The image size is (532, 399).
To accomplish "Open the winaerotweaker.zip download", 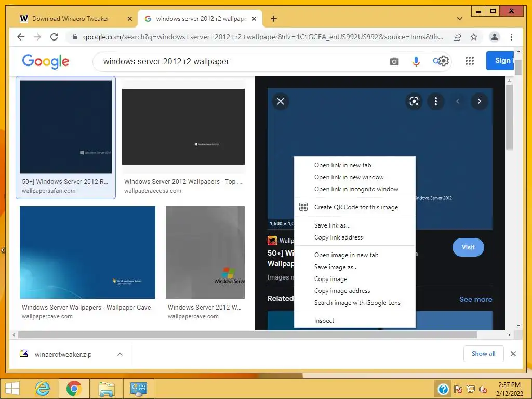I will coord(63,354).
